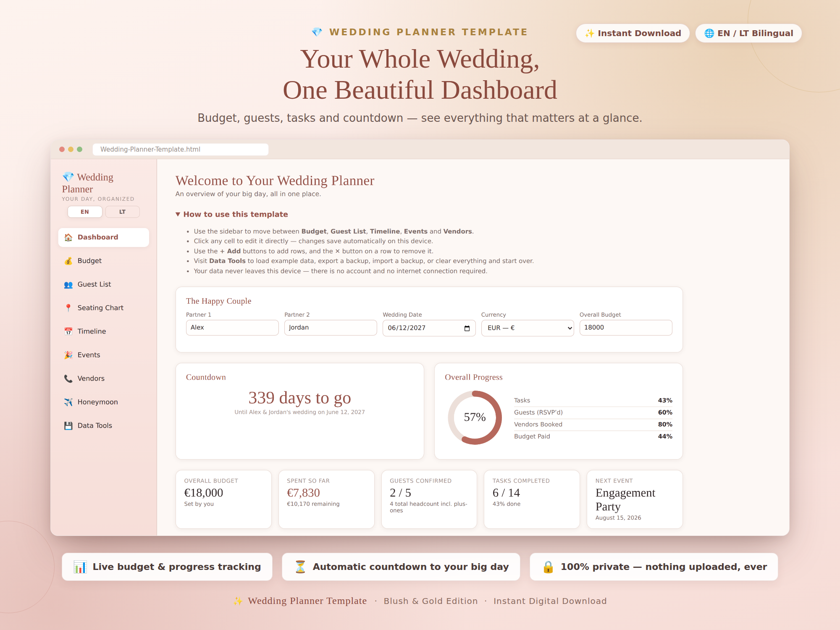Viewport: 840px width, 630px height.
Task: Click the yellow window minimize dot
Action: point(71,150)
